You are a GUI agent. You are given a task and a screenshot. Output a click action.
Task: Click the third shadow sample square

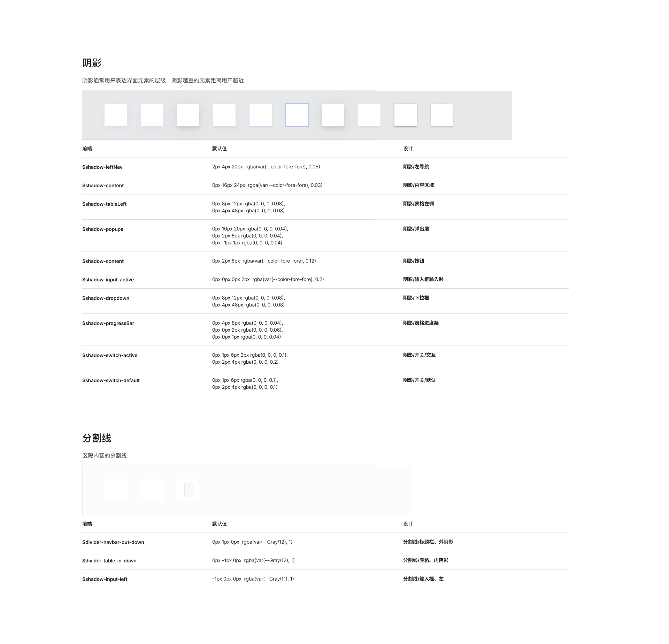tap(188, 115)
